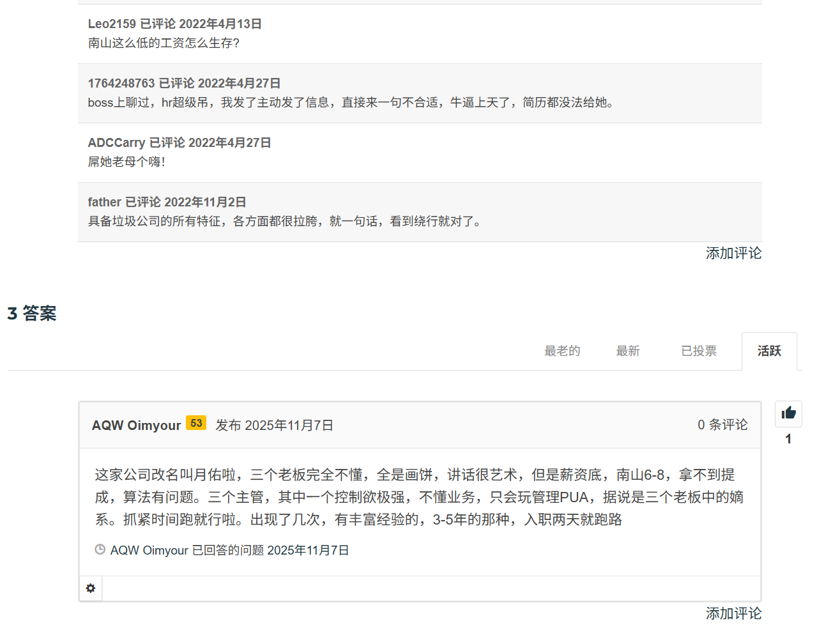Switch to the 最老的 tab

click(562, 351)
